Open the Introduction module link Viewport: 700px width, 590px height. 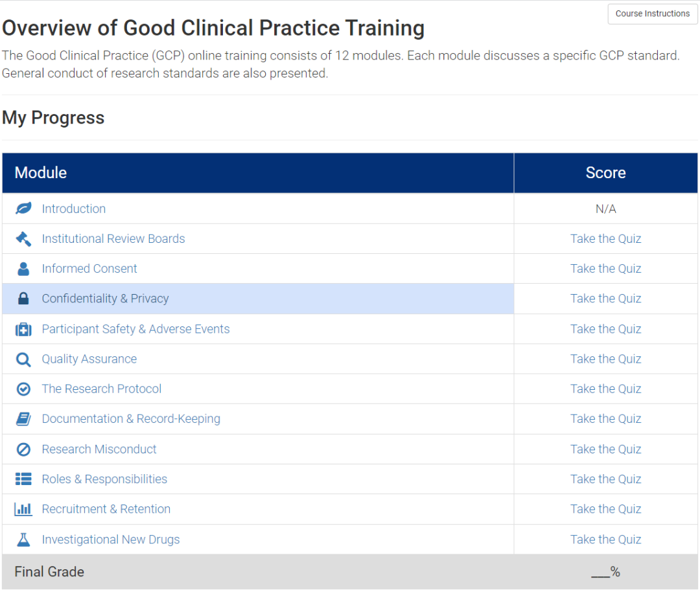(73, 209)
